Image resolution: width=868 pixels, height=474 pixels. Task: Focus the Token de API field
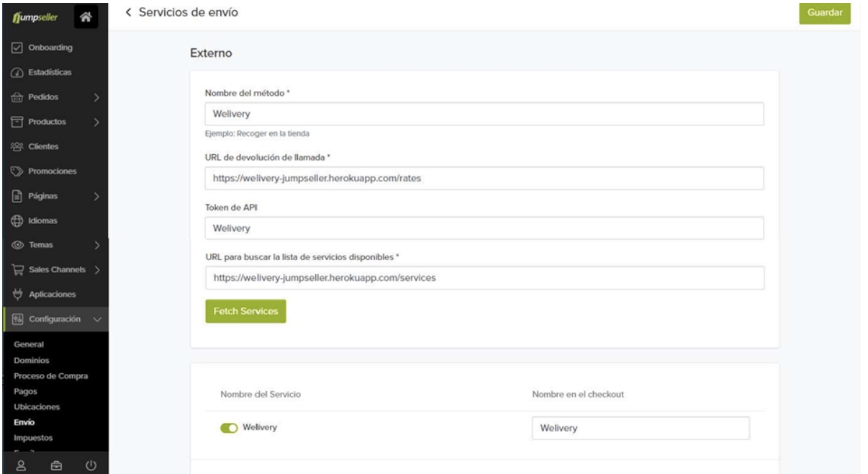click(484, 228)
